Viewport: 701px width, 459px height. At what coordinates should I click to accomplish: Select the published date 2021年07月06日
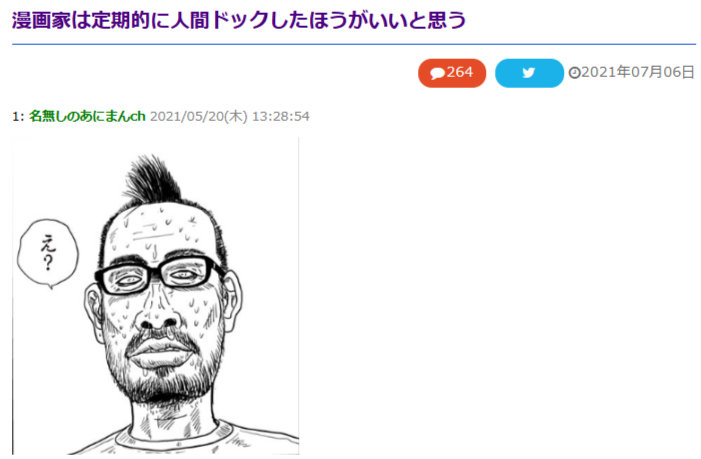point(638,72)
